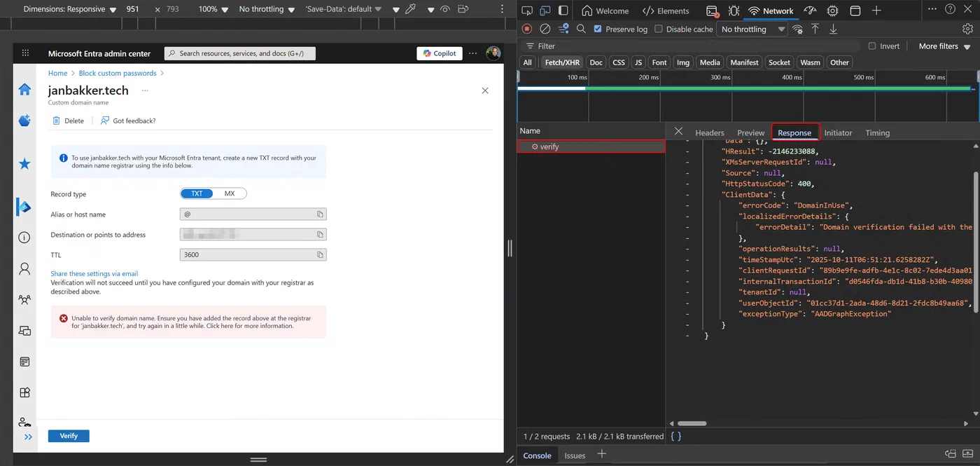Viewport: 980px width, 466px height.
Task: Switch to the Headers tab
Action: click(x=710, y=132)
